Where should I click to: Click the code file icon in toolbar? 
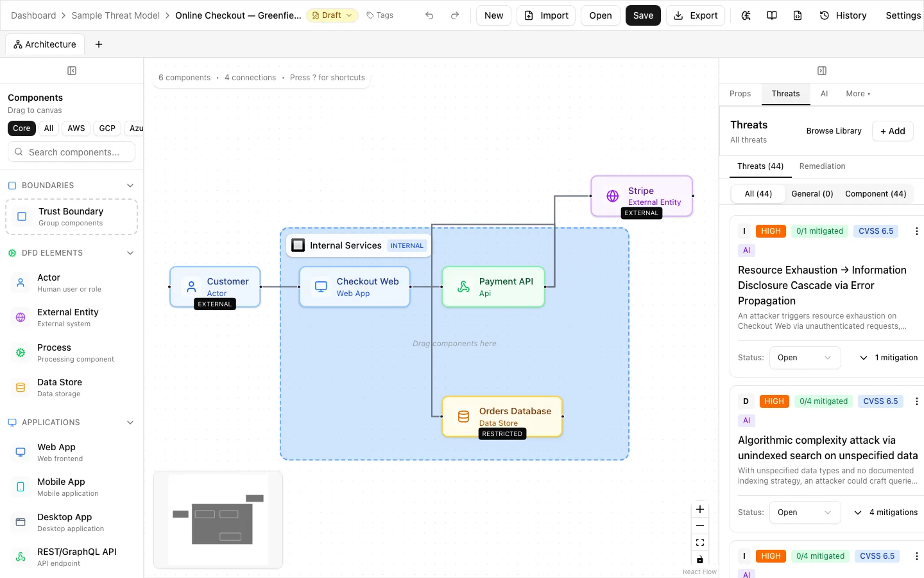(x=798, y=15)
